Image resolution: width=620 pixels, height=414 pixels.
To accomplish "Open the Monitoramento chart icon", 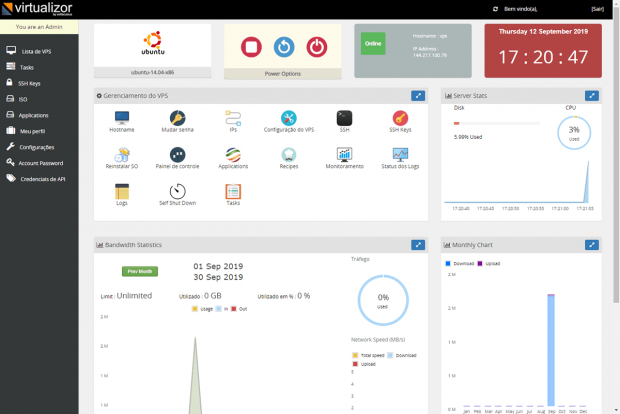I will click(344, 155).
